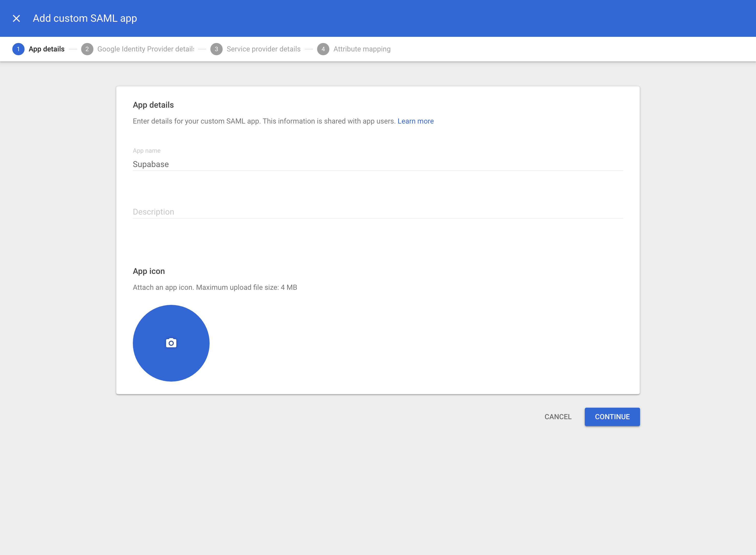Click step 2 numbered circle icon
This screenshot has height=555, width=756.
click(87, 49)
